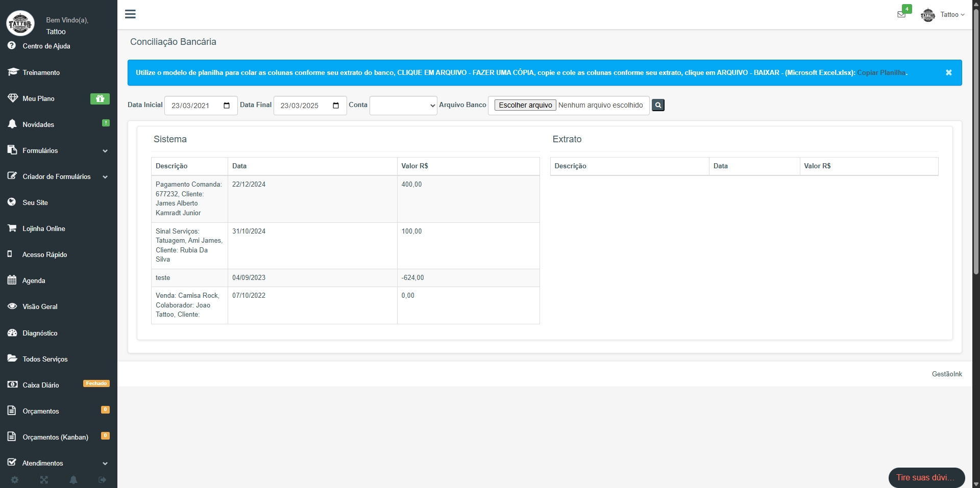Viewport: 980px width, 488px height.
Task: Open the Tattoo user dropdown
Action: (x=952, y=14)
